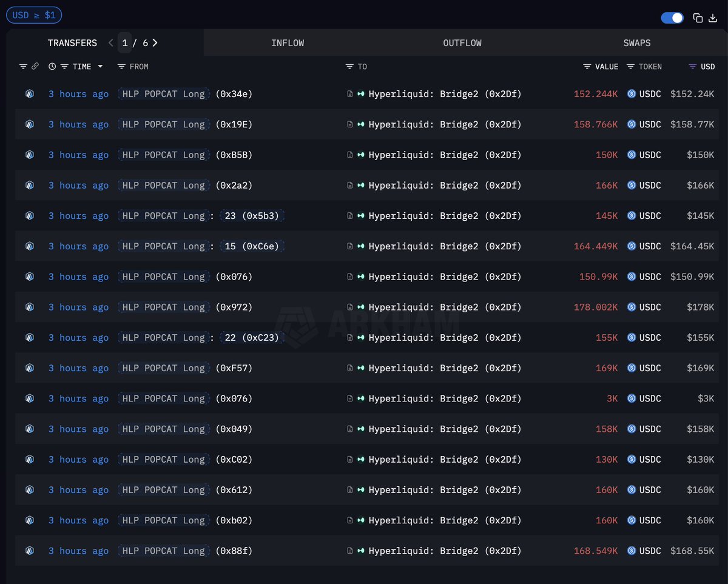This screenshot has width=728, height=584.
Task: Click the copy icon at top right
Action: (x=698, y=18)
